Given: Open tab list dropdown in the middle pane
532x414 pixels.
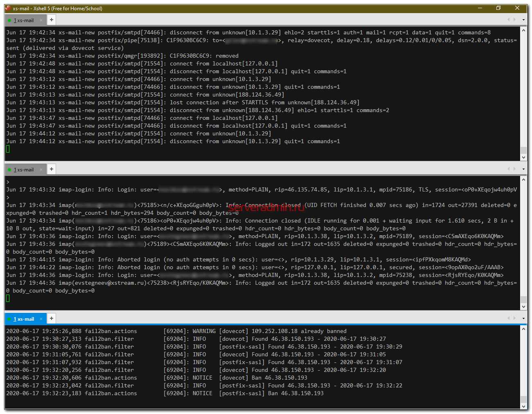Looking at the screenshot, I should (x=523, y=169).
